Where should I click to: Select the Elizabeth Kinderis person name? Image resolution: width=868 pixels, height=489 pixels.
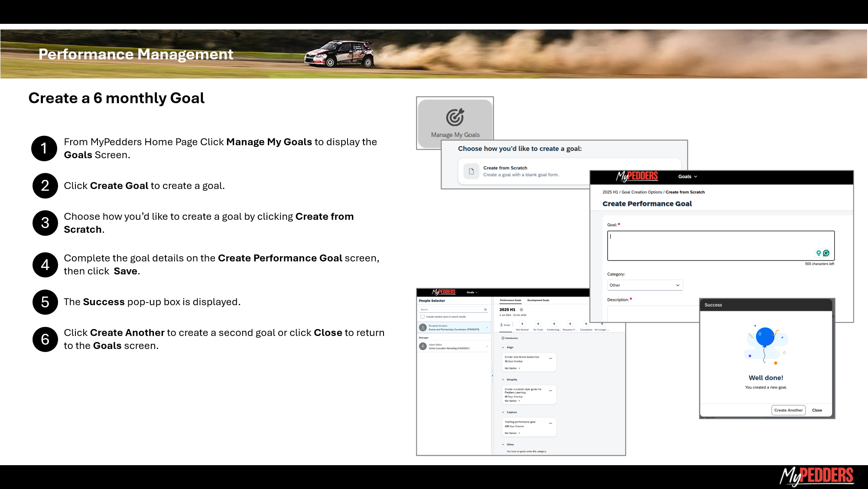pyautogui.click(x=438, y=326)
